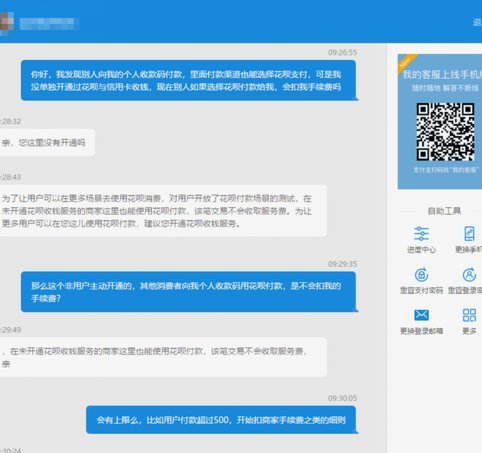
Task: Click the 我的客服上线手机 banner title
Action: coord(442,75)
